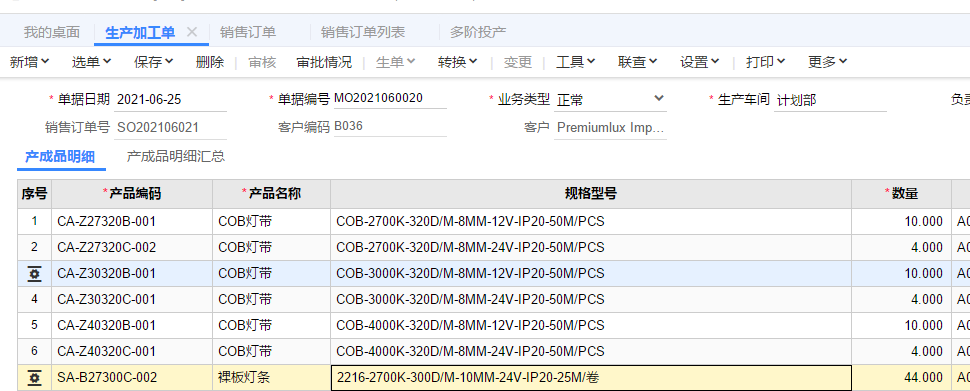Open the 保存 dropdown menu
970x391 pixels.
pos(153,62)
